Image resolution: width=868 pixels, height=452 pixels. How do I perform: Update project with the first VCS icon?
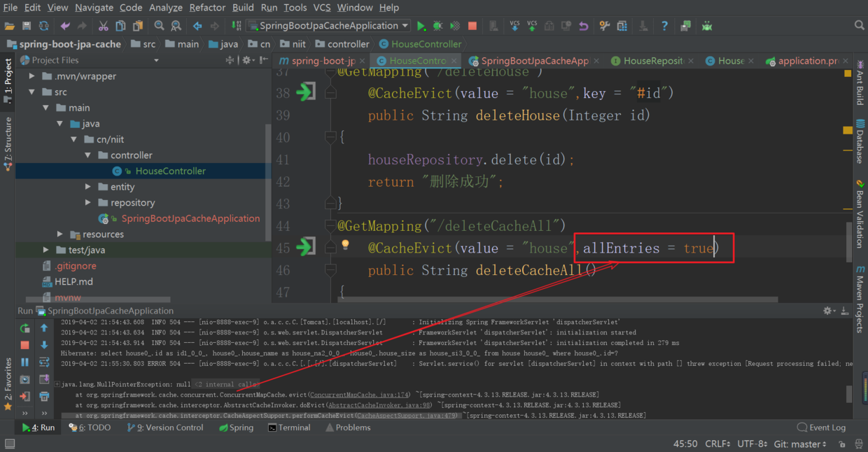coord(514,26)
